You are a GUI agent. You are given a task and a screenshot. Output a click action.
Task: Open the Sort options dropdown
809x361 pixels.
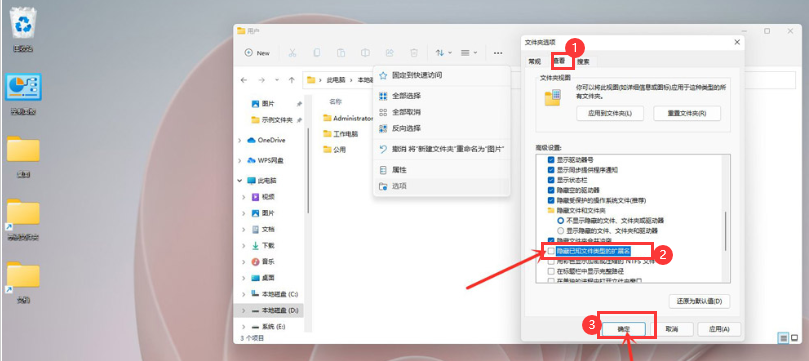(443, 53)
